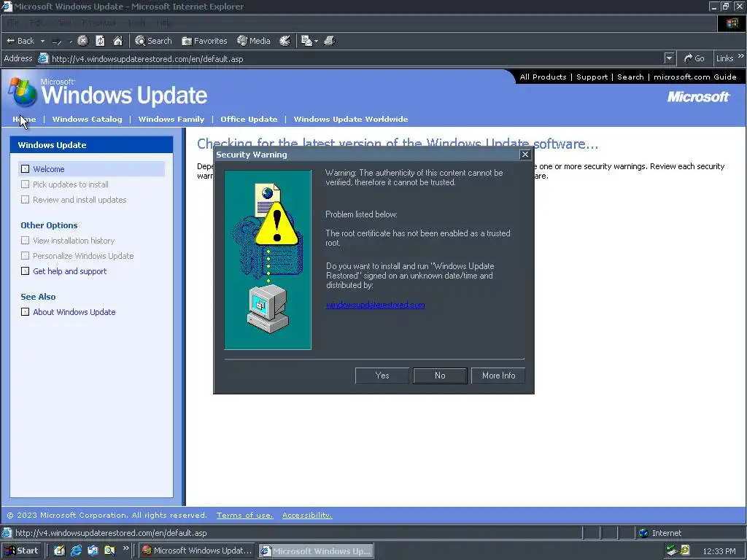This screenshot has width=747, height=560.
Task: Click the Forward arrow toolbar button
Action: click(x=57, y=42)
